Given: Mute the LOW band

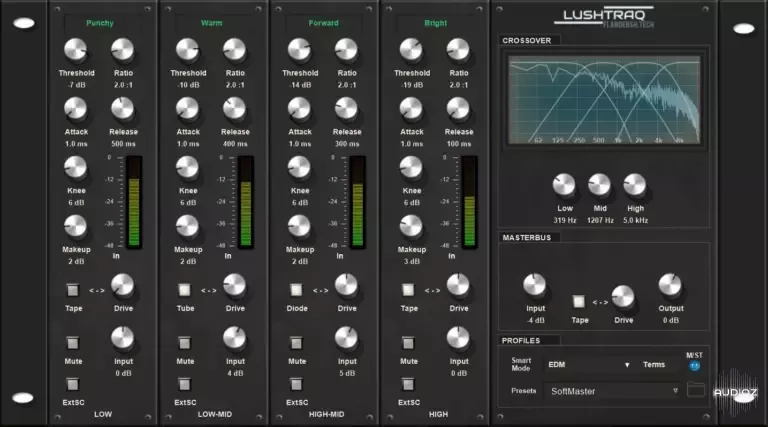Looking at the screenshot, I should 72,343.
